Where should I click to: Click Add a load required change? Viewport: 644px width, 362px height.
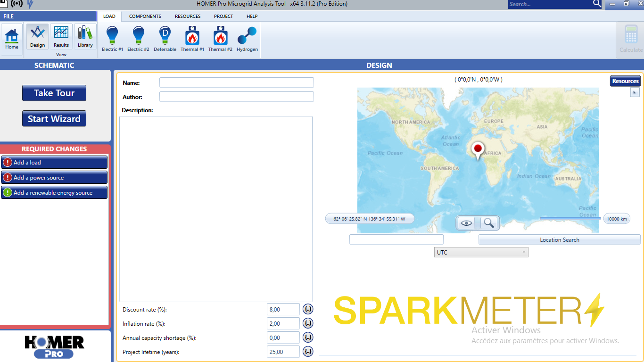[x=54, y=162]
